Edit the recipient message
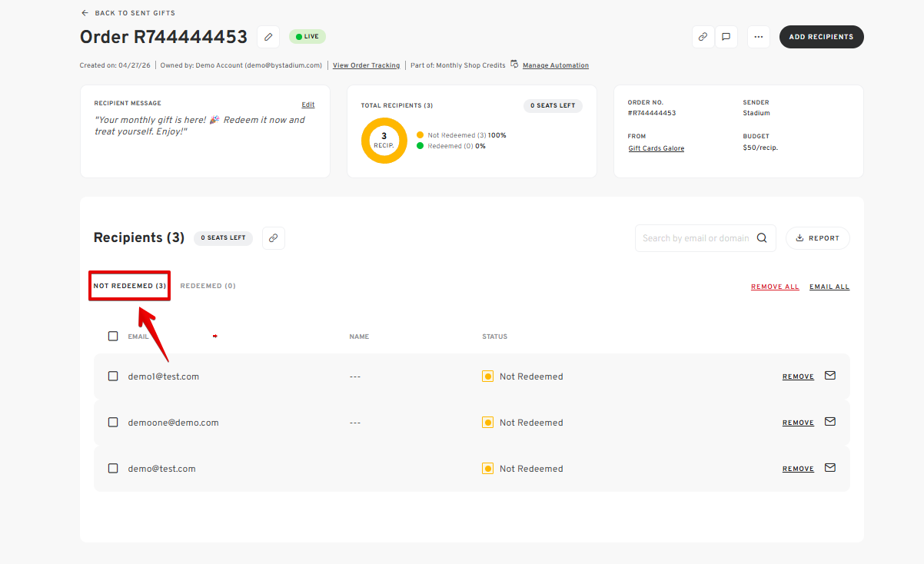Image resolution: width=924 pixels, height=564 pixels. [x=308, y=105]
